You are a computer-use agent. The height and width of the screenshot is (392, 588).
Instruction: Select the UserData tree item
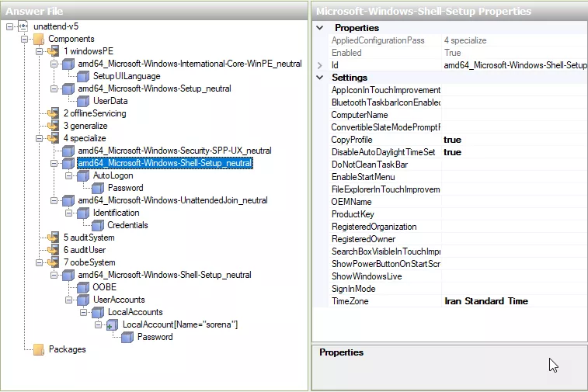pyautogui.click(x=110, y=101)
